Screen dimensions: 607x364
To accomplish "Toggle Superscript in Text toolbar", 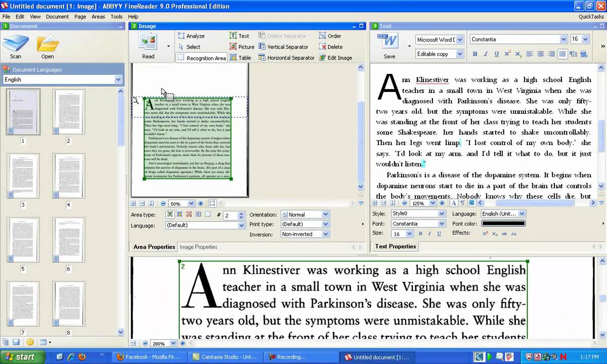I will (507, 54).
